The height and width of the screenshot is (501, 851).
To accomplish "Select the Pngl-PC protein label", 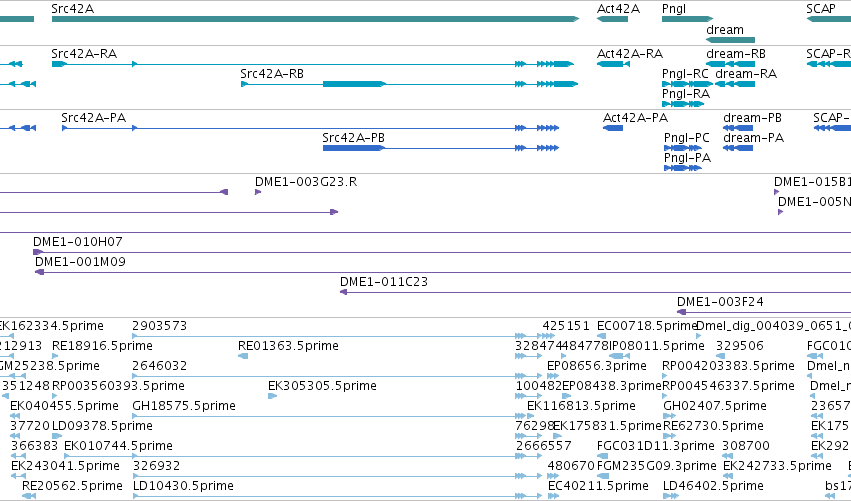I will [687, 138].
